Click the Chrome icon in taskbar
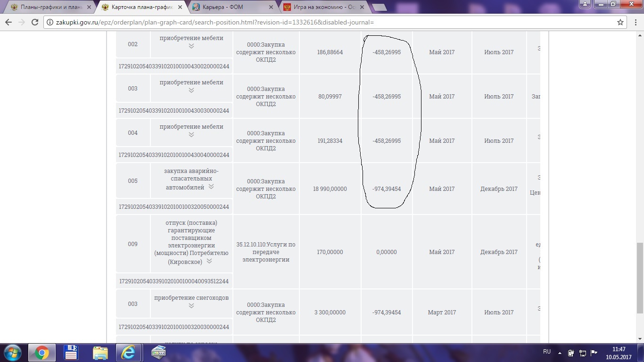This screenshot has width=644, height=362. (x=41, y=352)
